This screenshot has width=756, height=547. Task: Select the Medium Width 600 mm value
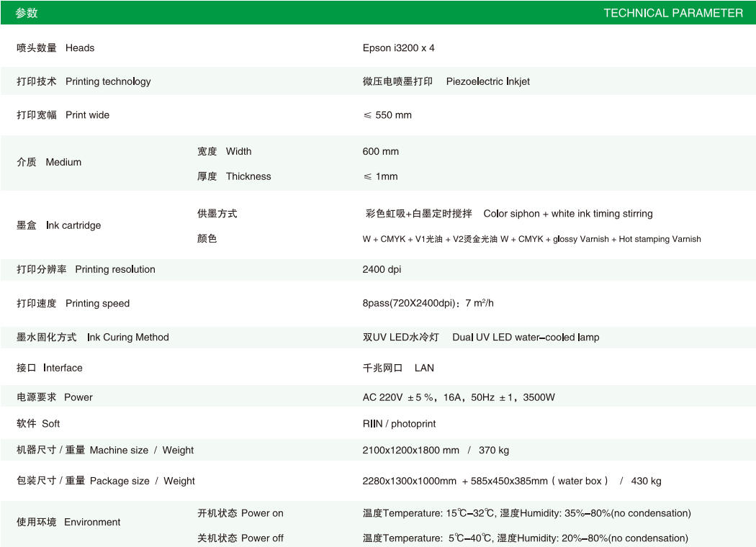[380, 152]
